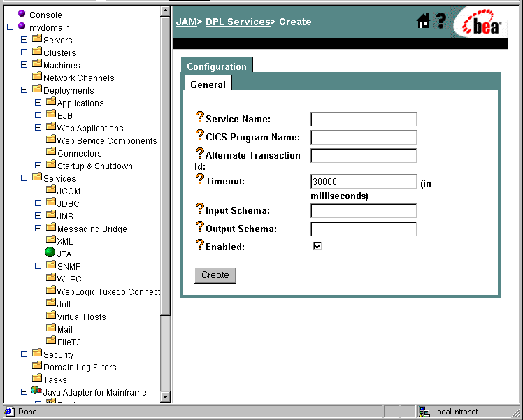Viewport: 523px width, 420px height.
Task: Click the home icon in header
Action: coord(423,21)
